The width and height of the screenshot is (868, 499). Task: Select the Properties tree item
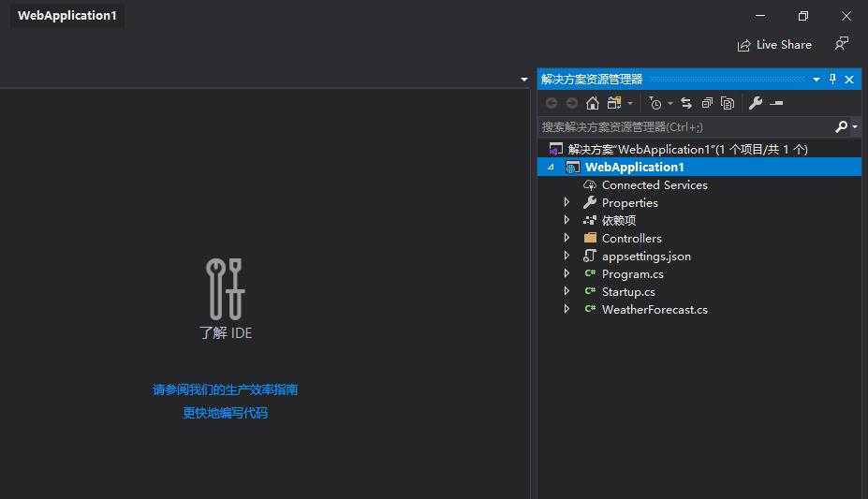tap(630, 203)
